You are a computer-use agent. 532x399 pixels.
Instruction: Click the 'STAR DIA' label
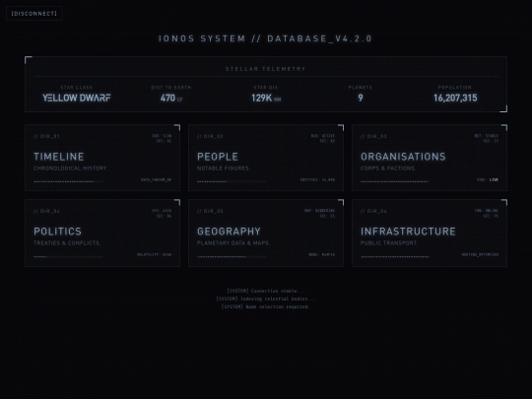(x=266, y=88)
